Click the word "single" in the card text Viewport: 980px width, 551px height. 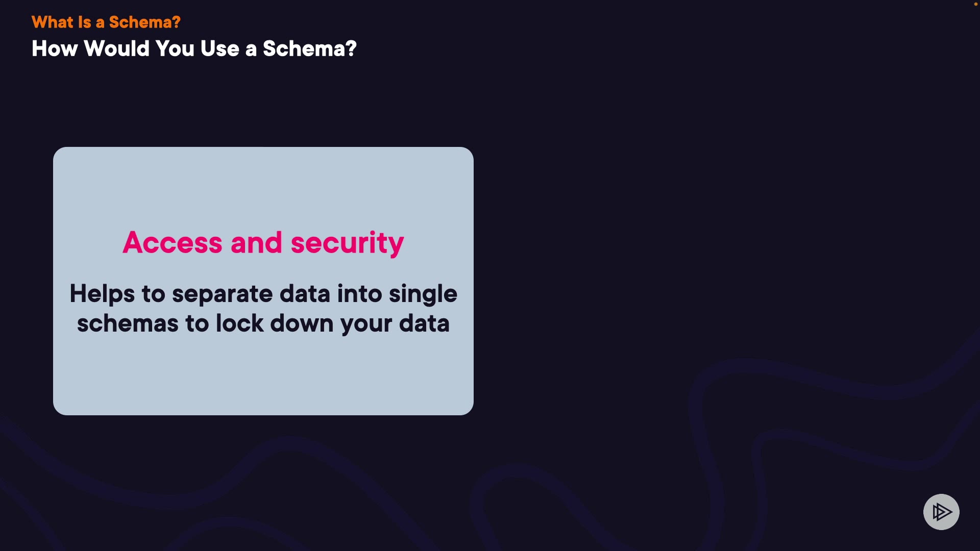[423, 294]
